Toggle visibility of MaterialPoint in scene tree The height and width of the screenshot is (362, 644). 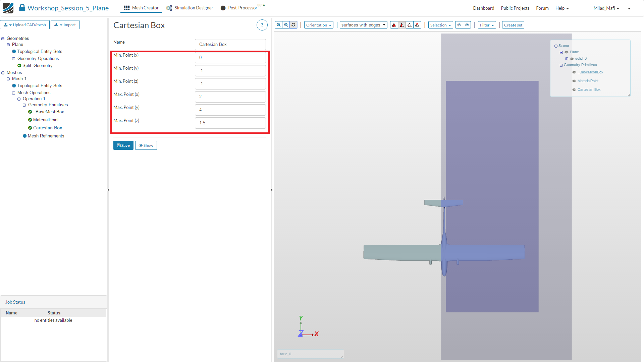(x=574, y=81)
